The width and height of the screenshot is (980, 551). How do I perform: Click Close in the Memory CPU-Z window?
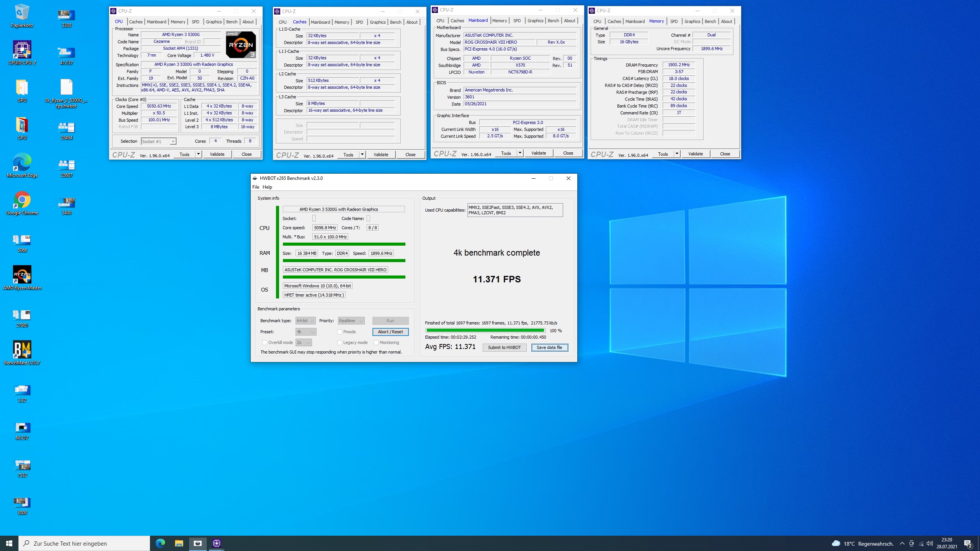725,154
